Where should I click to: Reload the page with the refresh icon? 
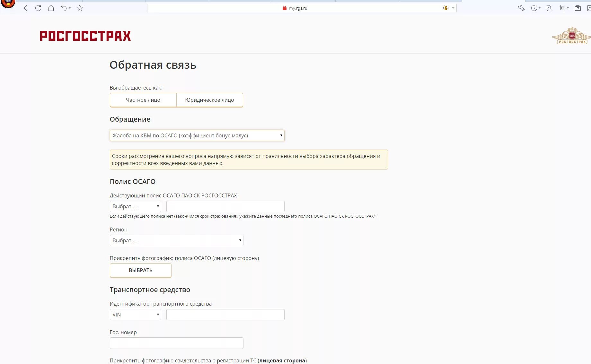(38, 8)
